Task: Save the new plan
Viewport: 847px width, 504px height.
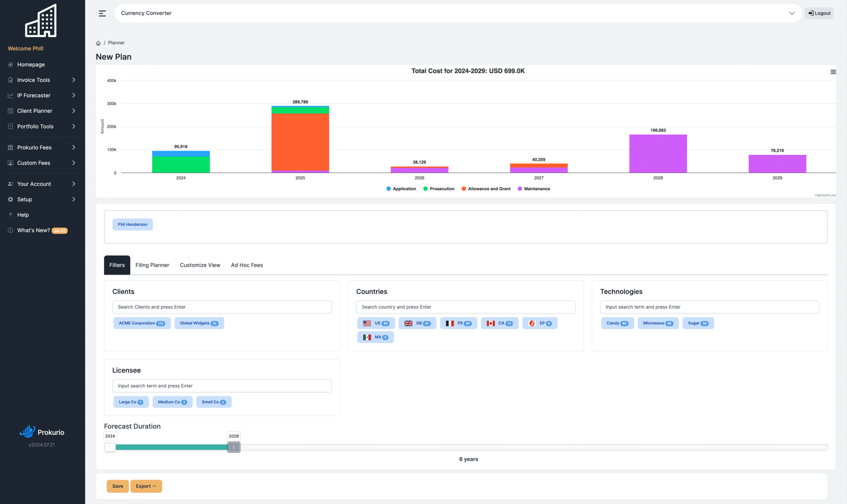Action: 117,486
